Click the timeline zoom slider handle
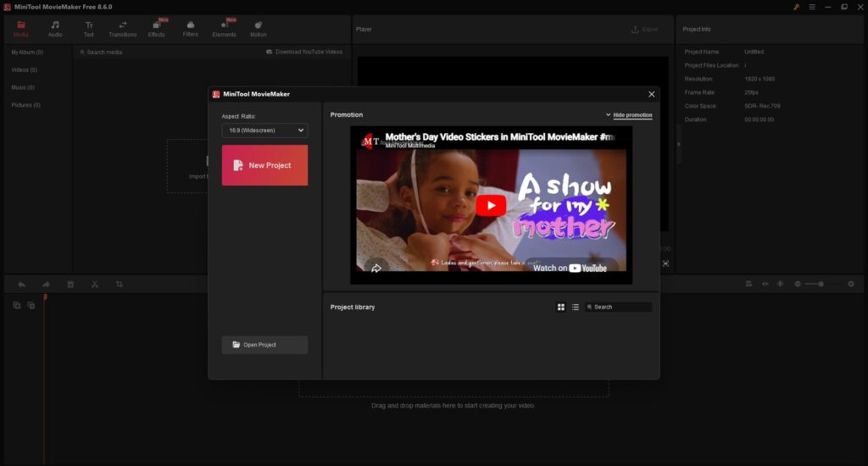The width and height of the screenshot is (868, 466). 821,284
